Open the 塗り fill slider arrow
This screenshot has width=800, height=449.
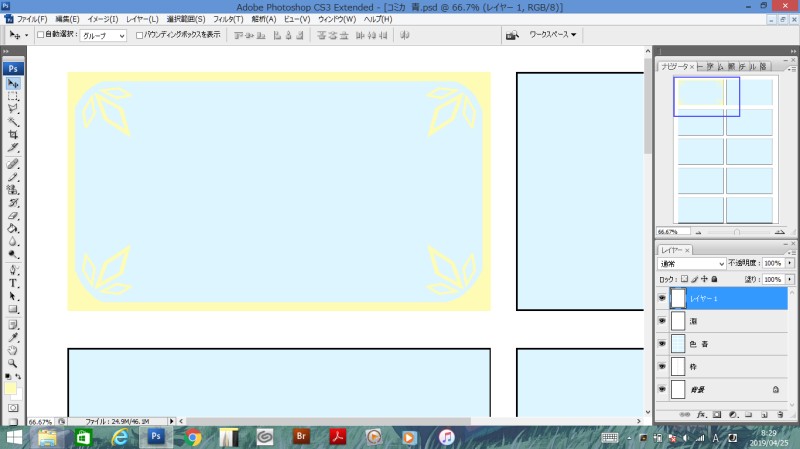pos(790,279)
